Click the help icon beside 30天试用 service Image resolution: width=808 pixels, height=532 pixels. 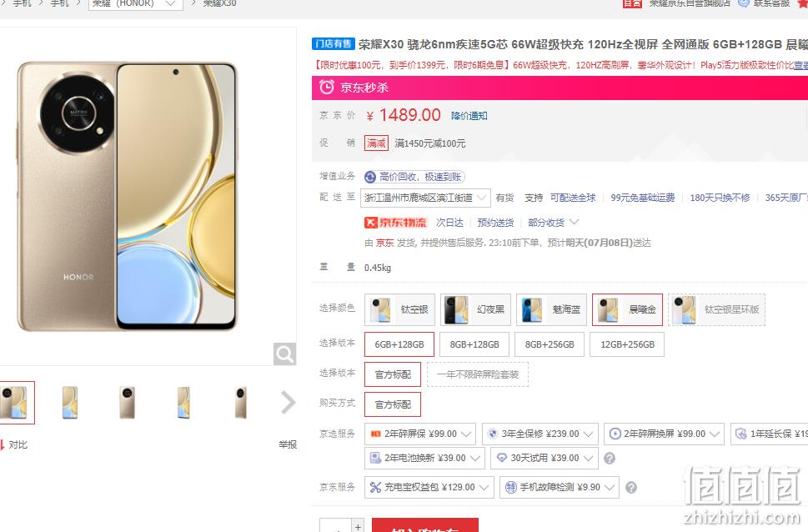[609, 459]
